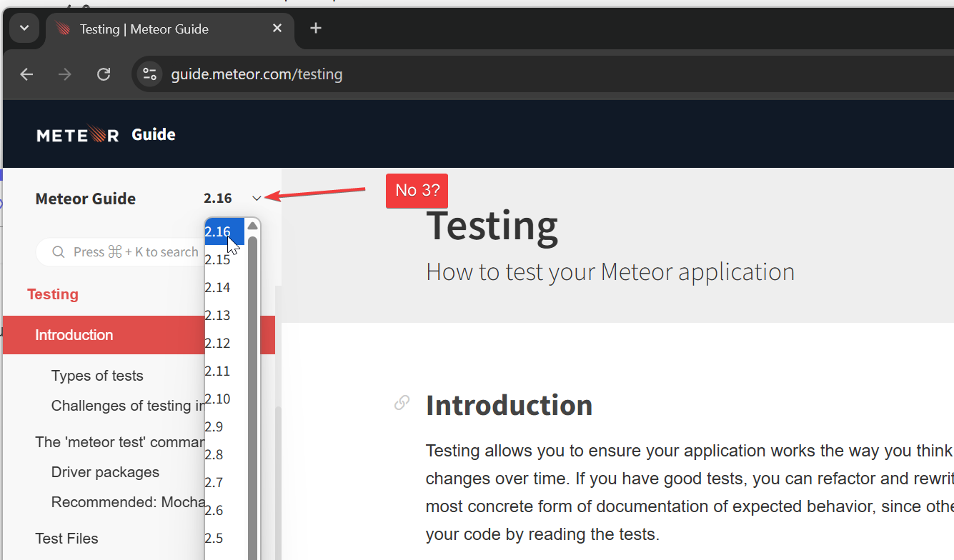
Task: Select the Testing Meteor Guide tab
Action: (169, 29)
